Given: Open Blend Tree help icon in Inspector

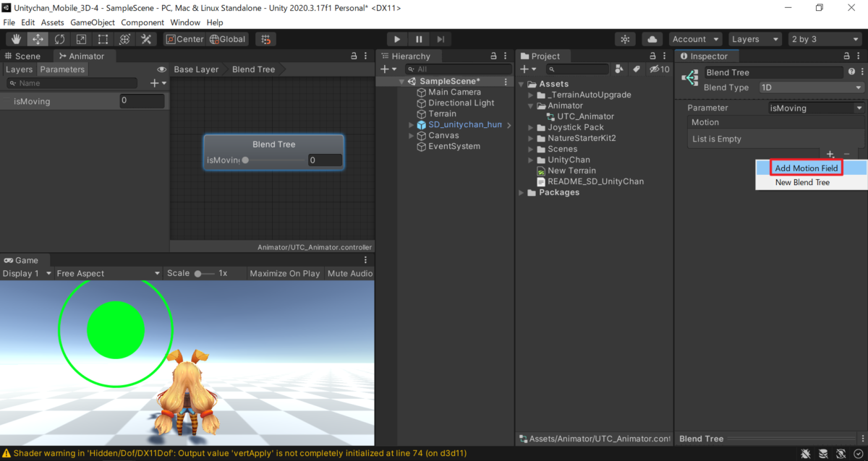Looking at the screenshot, I should tap(851, 72).
